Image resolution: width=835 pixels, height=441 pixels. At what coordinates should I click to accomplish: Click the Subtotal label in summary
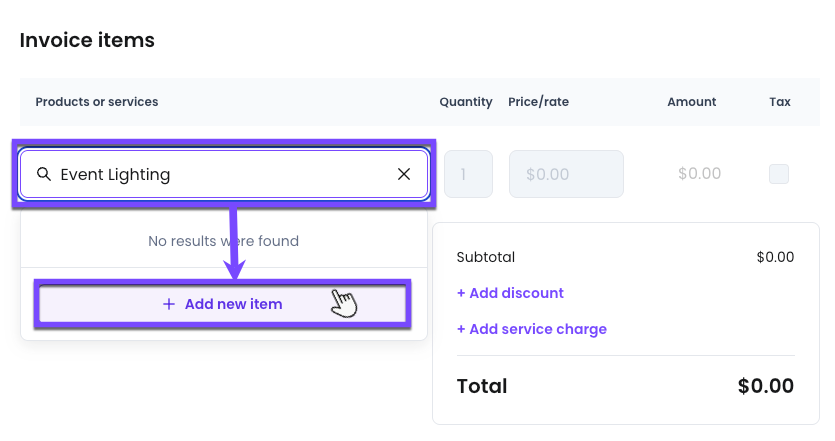[486, 257]
